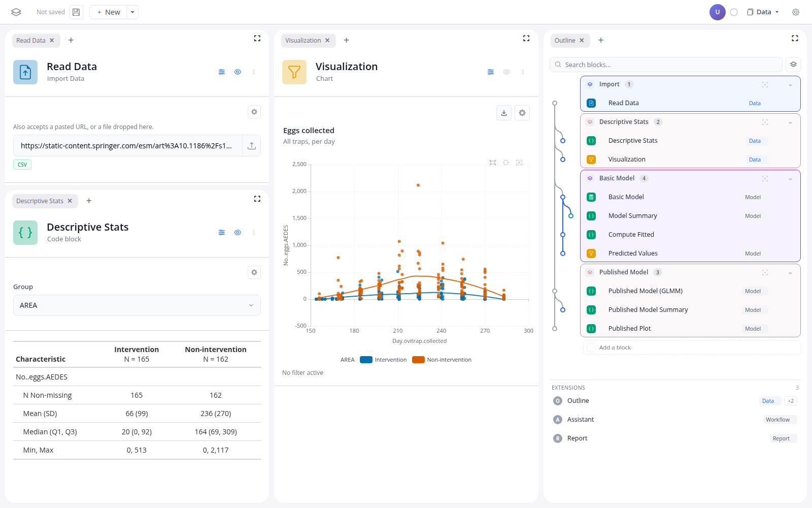This screenshot has width=812, height=508.
Task: Open the Group AREA dropdown
Action: [137, 305]
